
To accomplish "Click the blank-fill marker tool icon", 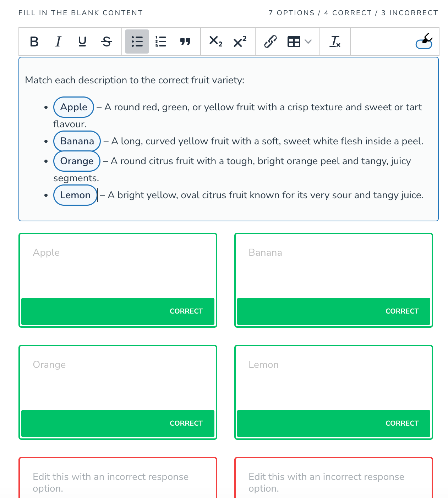I will point(424,41).
